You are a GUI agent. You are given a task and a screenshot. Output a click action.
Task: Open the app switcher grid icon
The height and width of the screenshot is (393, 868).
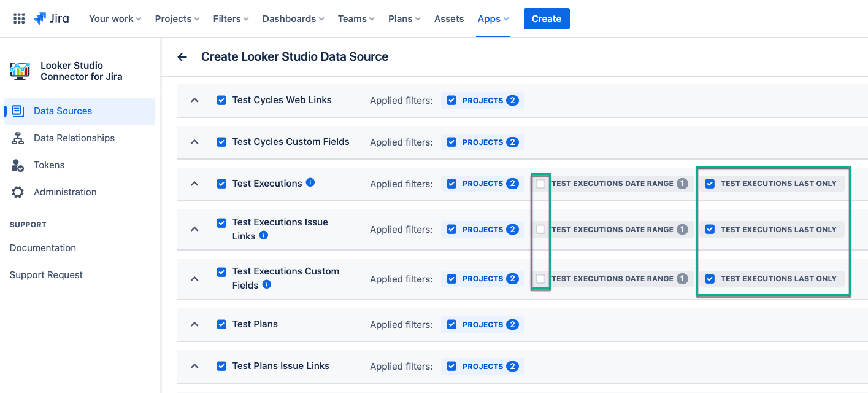pos(19,18)
